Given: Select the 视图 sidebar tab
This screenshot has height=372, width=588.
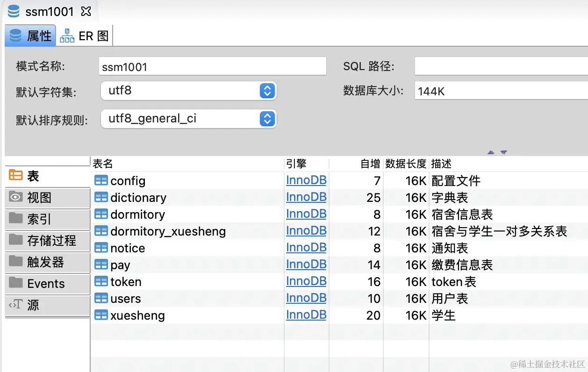Looking at the screenshot, I should pyautogui.click(x=47, y=198).
